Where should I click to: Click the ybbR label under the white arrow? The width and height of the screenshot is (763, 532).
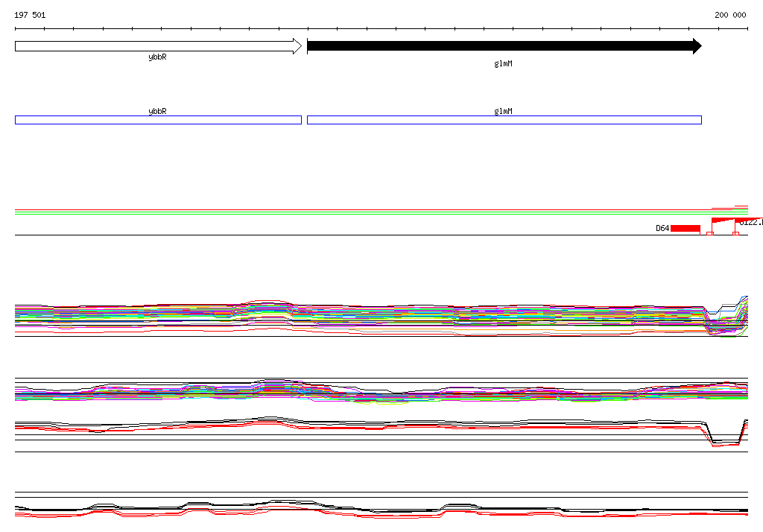point(157,57)
